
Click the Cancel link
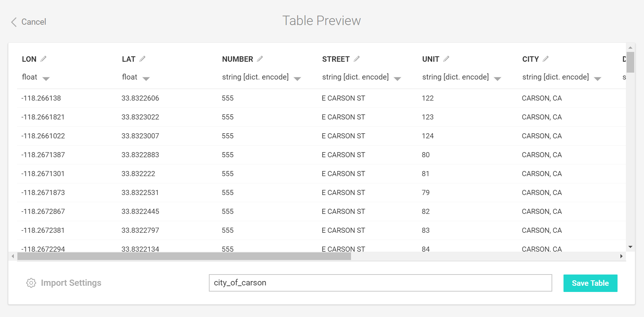click(x=34, y=22)
